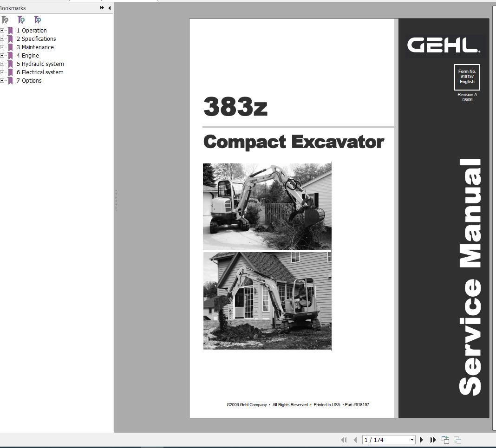The width and height of the screenshot is (496, 448).
Task: Go to the next page
Action: (422, 440)
